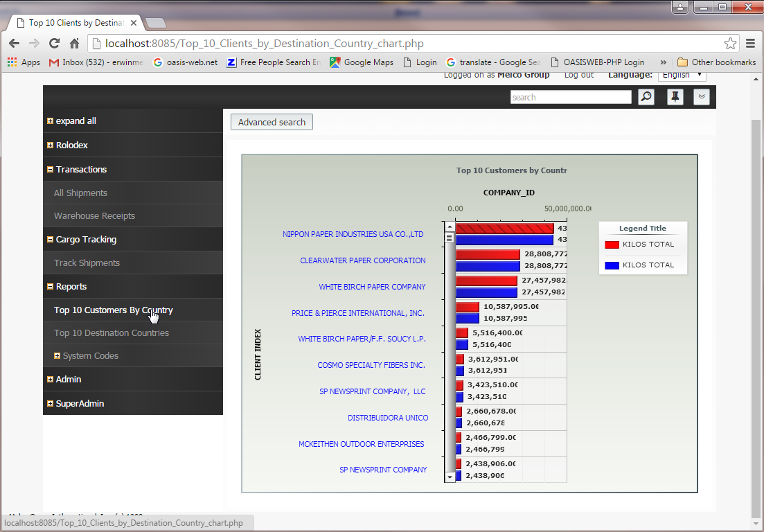This screenshot has height=532, width=764.
Task: Click the red KILOS TOTAL legend swatch
Action: (x=612, y=245)
